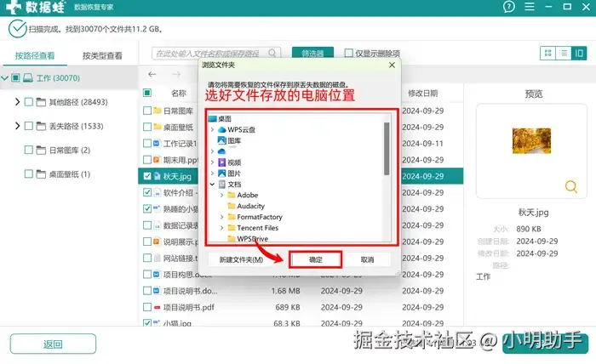596x364 pixels.
Task: Collapse the 工作 (30070) tree node
Action: (4, 78)
